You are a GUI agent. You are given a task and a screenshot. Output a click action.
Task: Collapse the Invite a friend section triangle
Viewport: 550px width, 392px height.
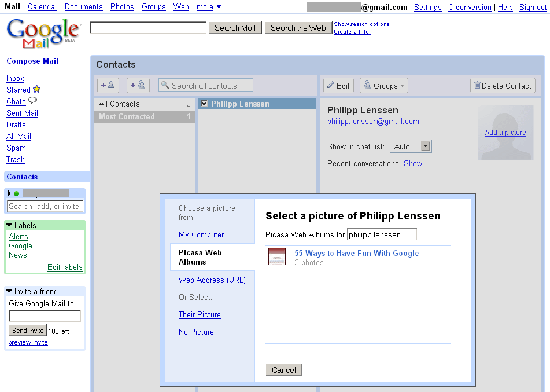[x=9, y=291]
